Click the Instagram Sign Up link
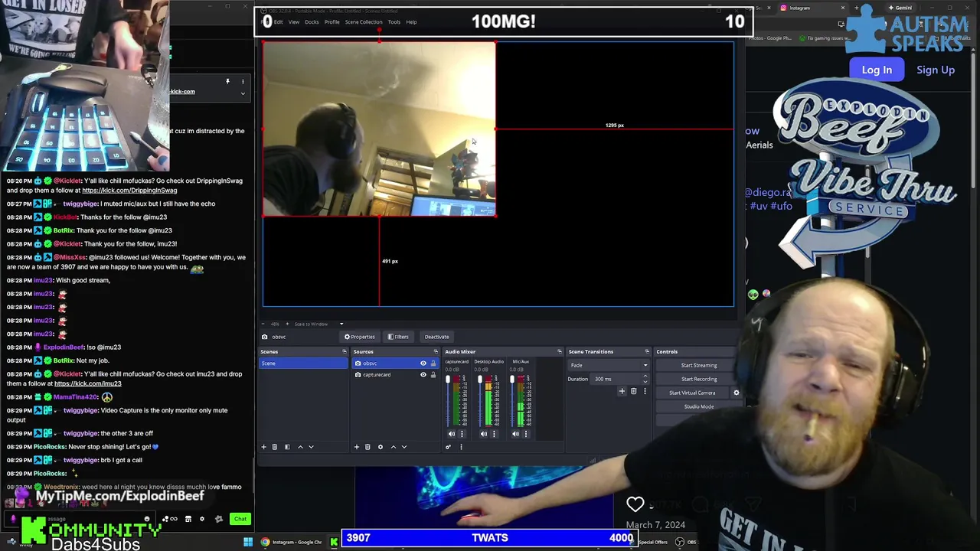980x551 pixels. tap(936, 70)
